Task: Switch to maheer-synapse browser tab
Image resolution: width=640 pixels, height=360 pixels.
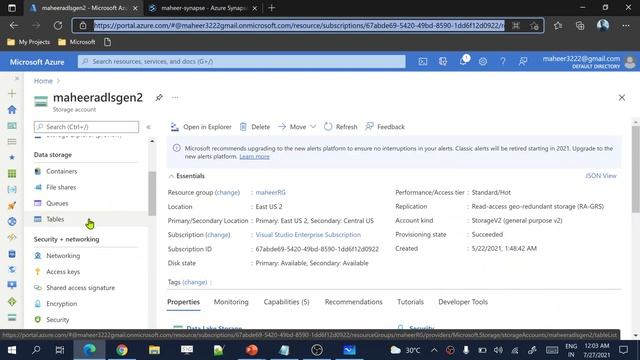Action: point(202,8)
